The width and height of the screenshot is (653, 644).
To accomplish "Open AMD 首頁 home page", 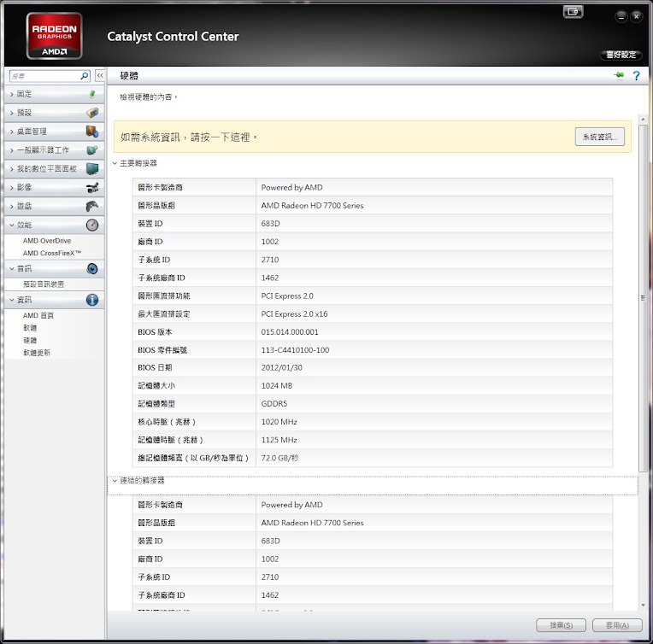I will coord(38,315).
